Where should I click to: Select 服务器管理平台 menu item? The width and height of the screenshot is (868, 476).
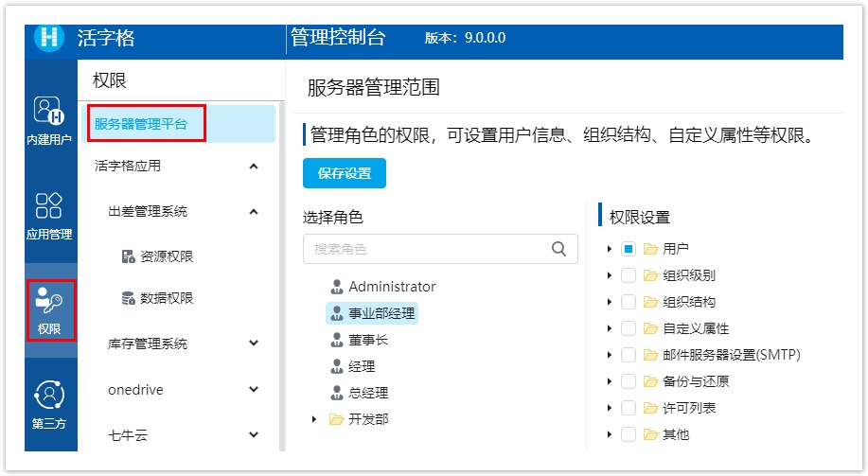[x=141, y=123]
